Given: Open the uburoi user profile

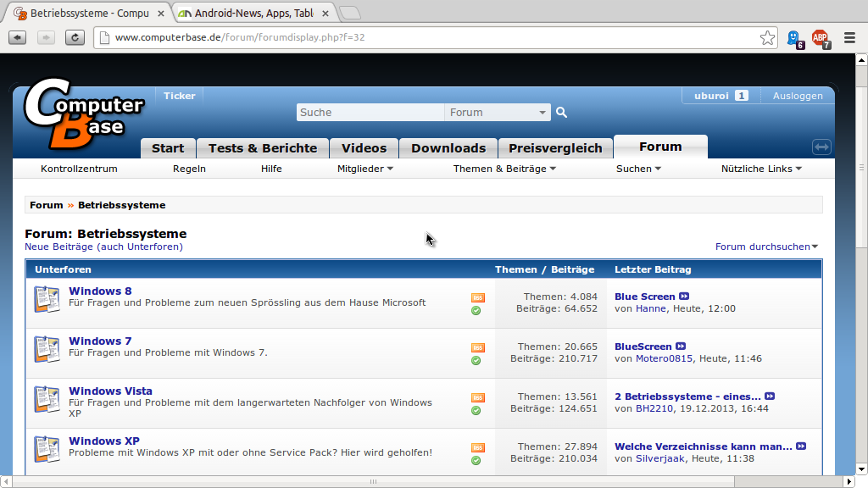Looking at the screenshot, I should click(711, 96).
